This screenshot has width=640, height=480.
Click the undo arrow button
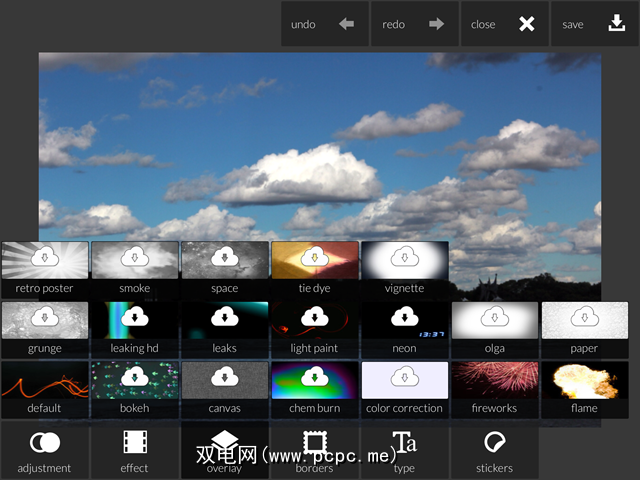tap(324, 24)
